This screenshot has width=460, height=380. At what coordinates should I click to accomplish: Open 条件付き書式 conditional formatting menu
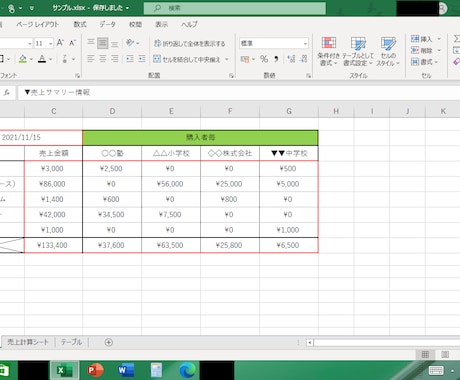point(328,51)
